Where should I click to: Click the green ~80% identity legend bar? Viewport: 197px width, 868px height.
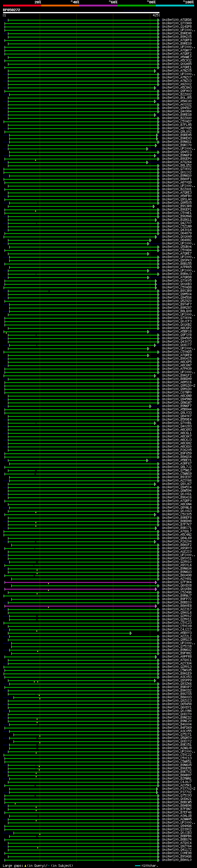[137, 6]
